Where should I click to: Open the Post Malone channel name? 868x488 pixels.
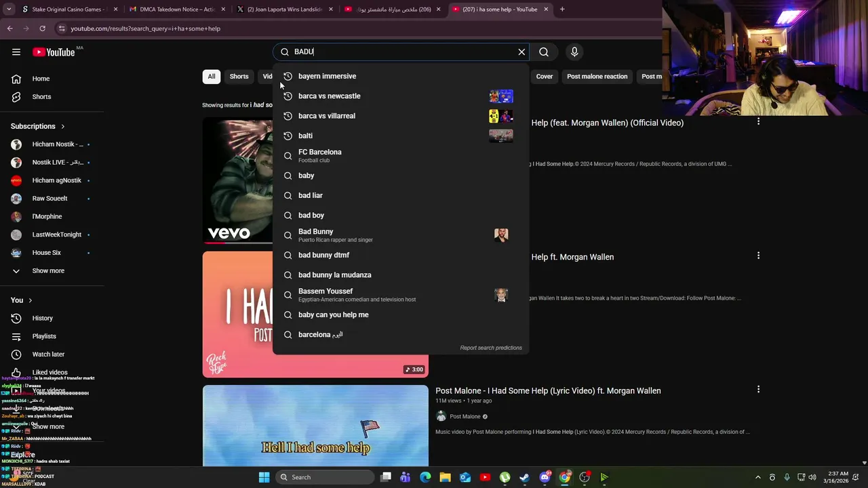[x=465, y=417]
